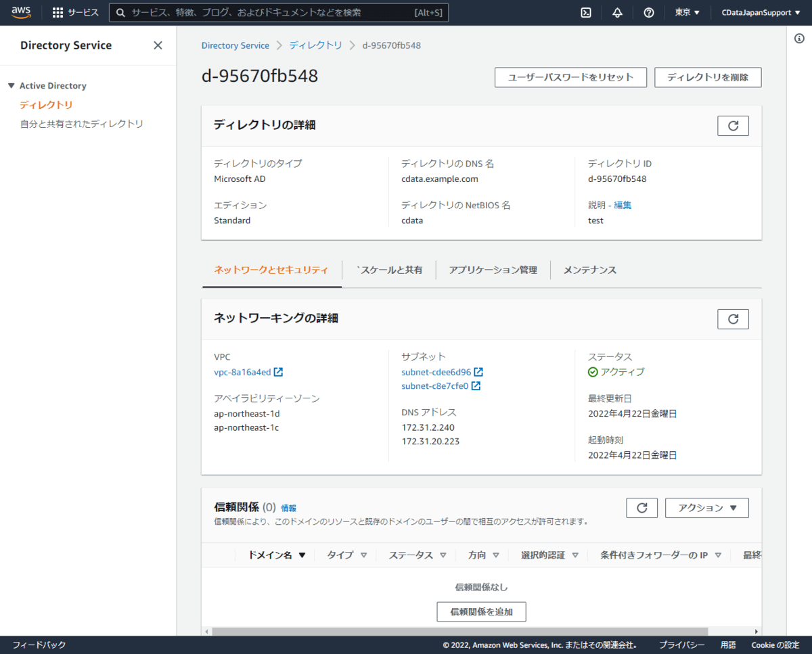Click the AWS home logo
The height and width of the screenshot is (654, 812).
[20, 11]
